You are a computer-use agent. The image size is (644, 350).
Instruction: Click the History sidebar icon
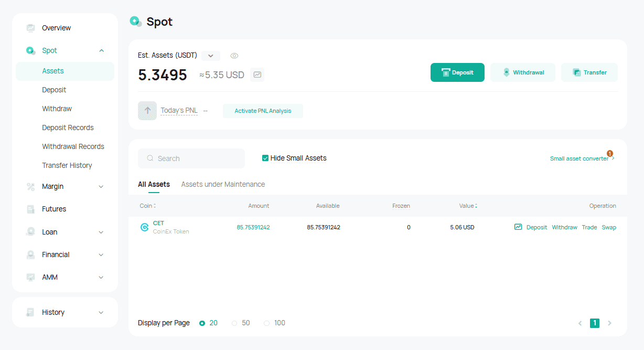click(31, 313)
